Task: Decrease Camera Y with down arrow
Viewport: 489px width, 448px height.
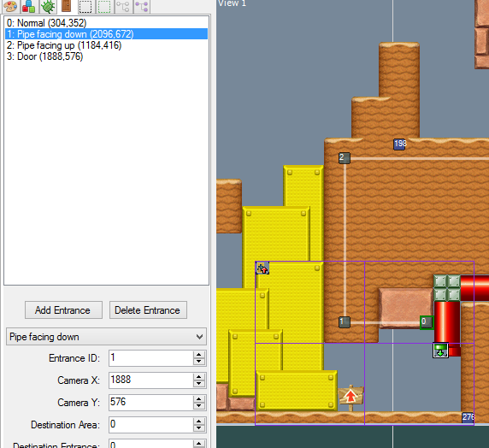Action: (x=199, y=406)
